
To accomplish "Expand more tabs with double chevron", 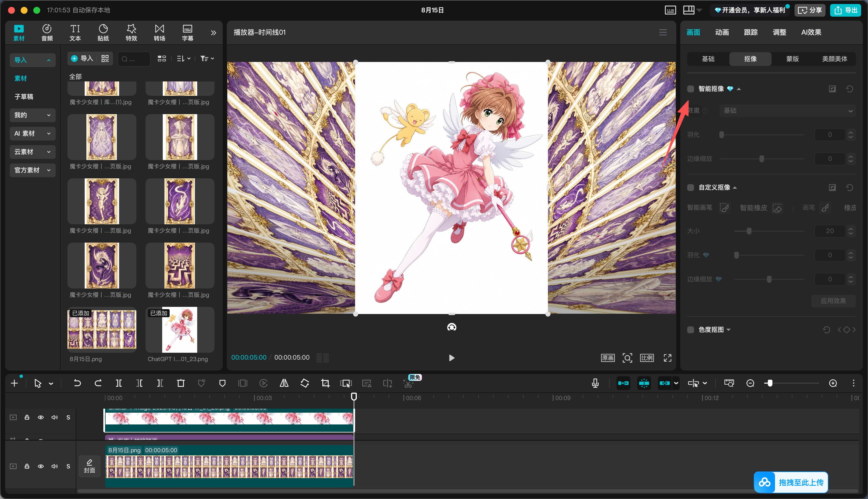I will point(213,33).
